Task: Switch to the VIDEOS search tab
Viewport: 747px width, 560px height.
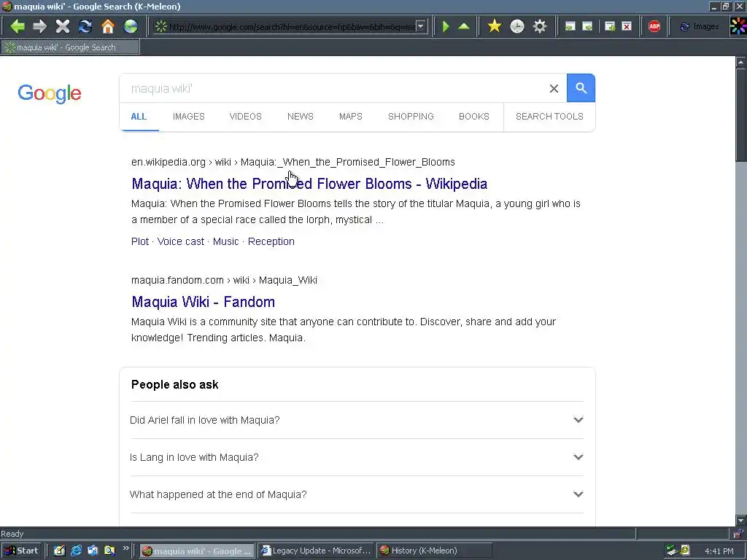Action: click(245, 117)
